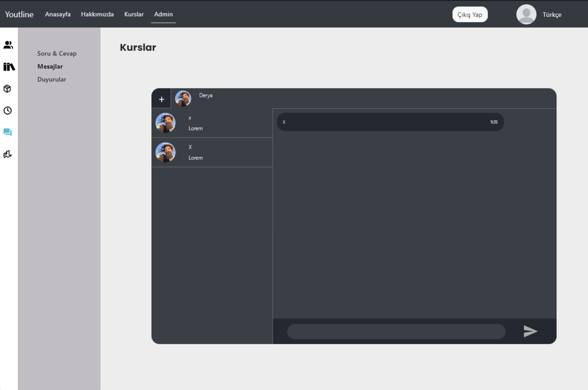Select the highlighted chat messages icon

pos(8,132)
